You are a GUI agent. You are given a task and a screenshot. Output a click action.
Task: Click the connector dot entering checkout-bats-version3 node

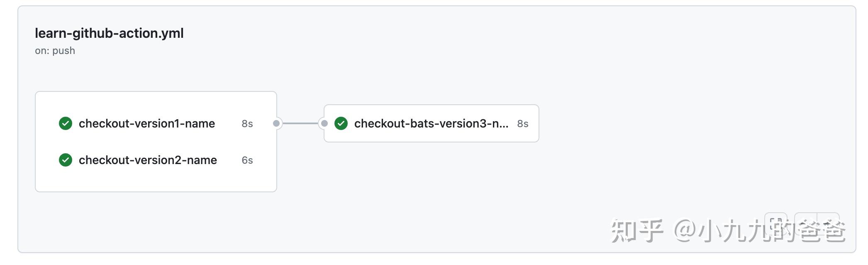coord(324,123)
